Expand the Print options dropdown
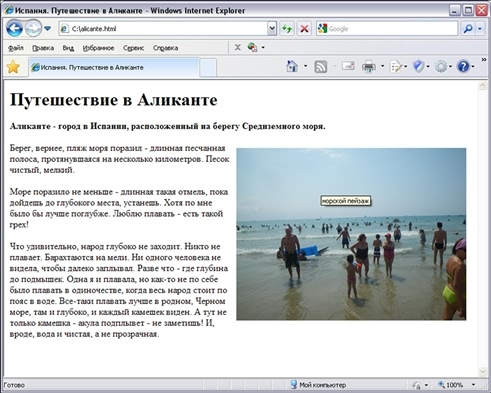Viewport: 491px width, 393px height. click(382, 66)
